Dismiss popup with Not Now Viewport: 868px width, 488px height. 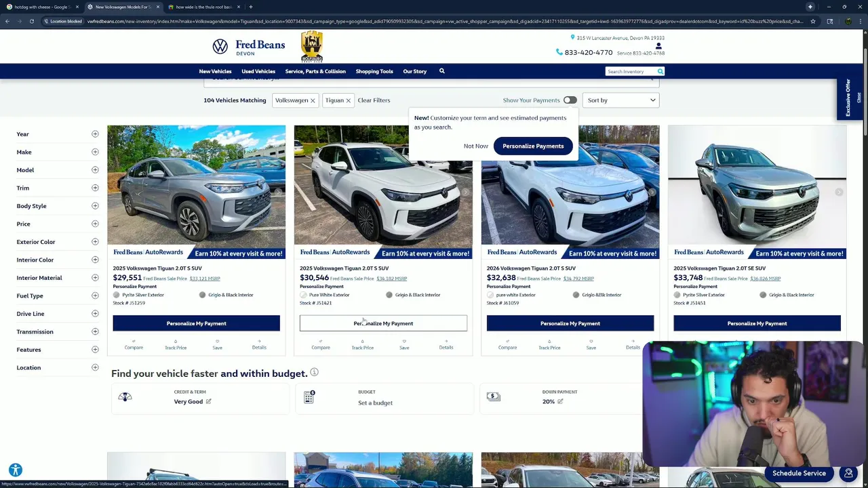tap(476, 146)
